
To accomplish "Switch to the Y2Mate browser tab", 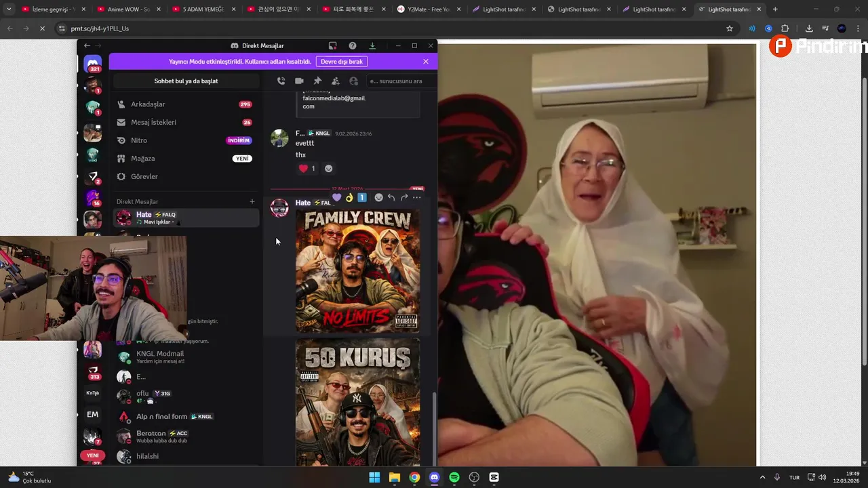I will (x=428, y=9).
